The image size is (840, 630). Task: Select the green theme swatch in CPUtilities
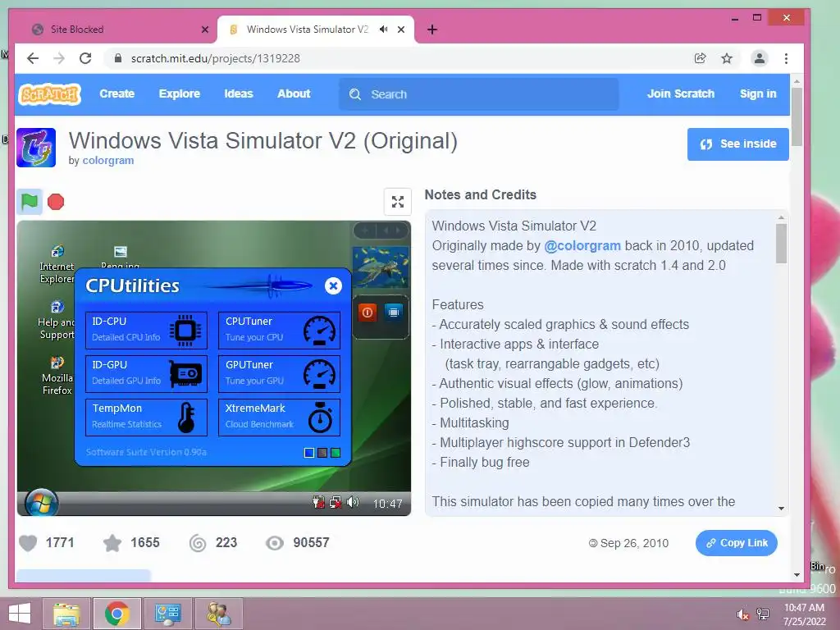(336, 453)
